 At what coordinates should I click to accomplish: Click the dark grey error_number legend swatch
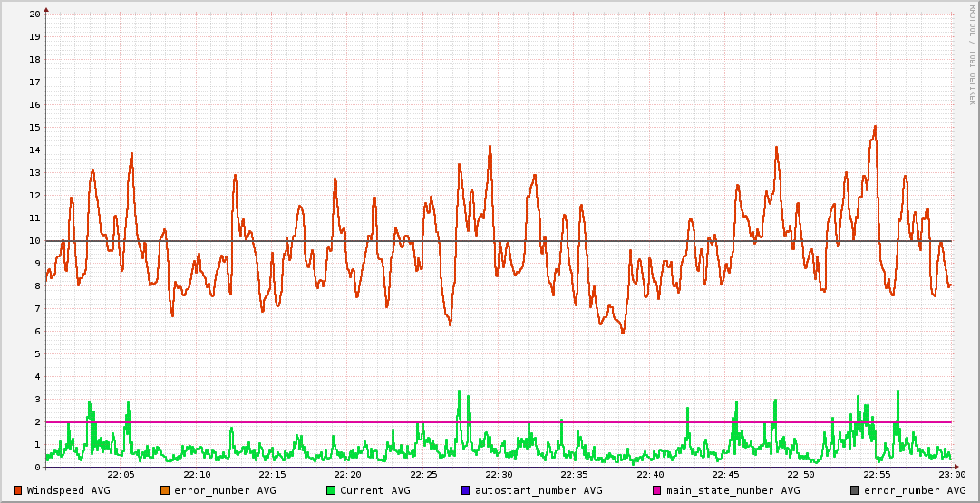[x=855, y=490]
